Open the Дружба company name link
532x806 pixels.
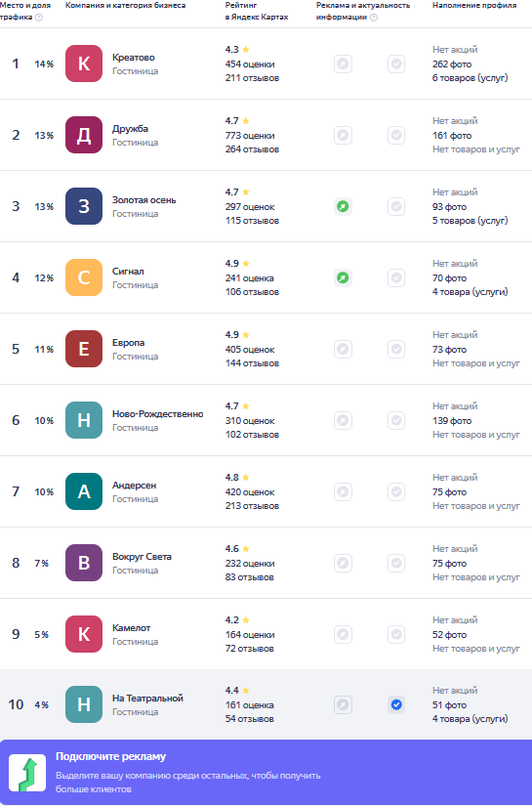click(131, 129)
